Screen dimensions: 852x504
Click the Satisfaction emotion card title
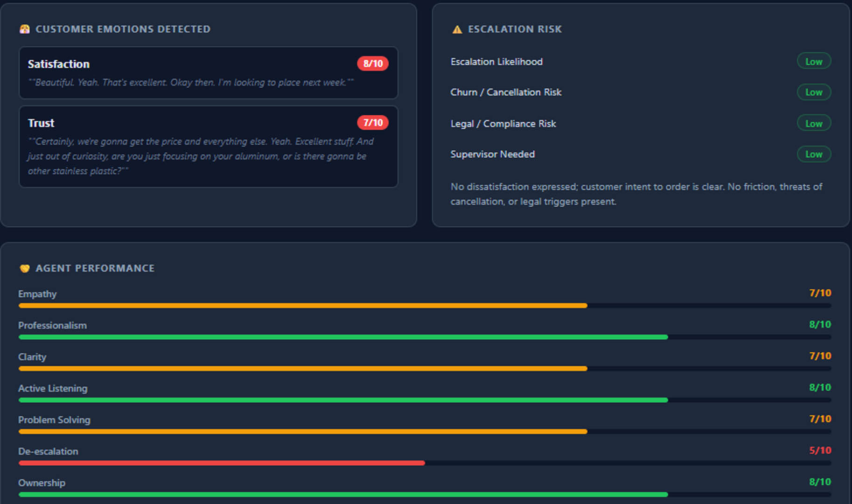point(59,64)
